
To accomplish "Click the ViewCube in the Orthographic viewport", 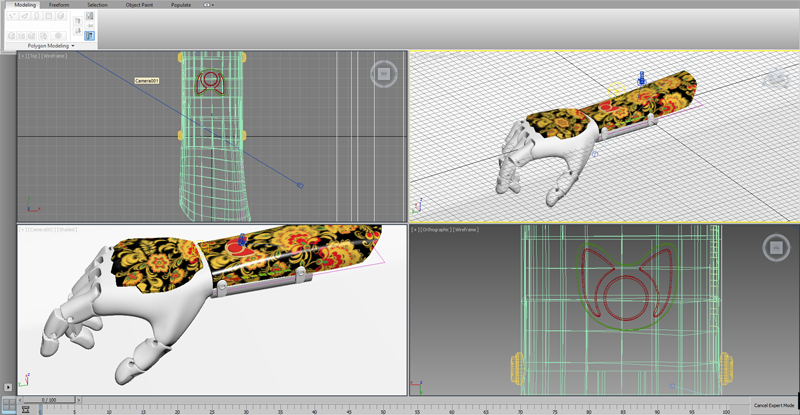I will (x=776, y=248).
